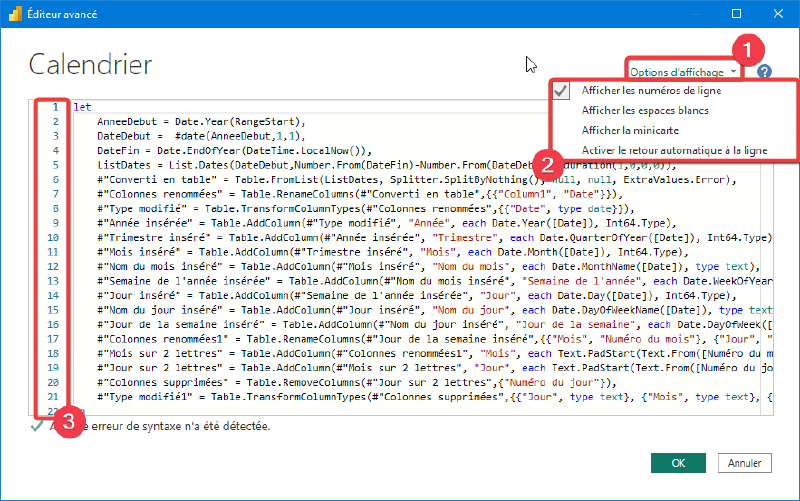Viewport: 800px width, 501px height.
Task: Click line number 20 in the gutter
Action: (53, 383)
